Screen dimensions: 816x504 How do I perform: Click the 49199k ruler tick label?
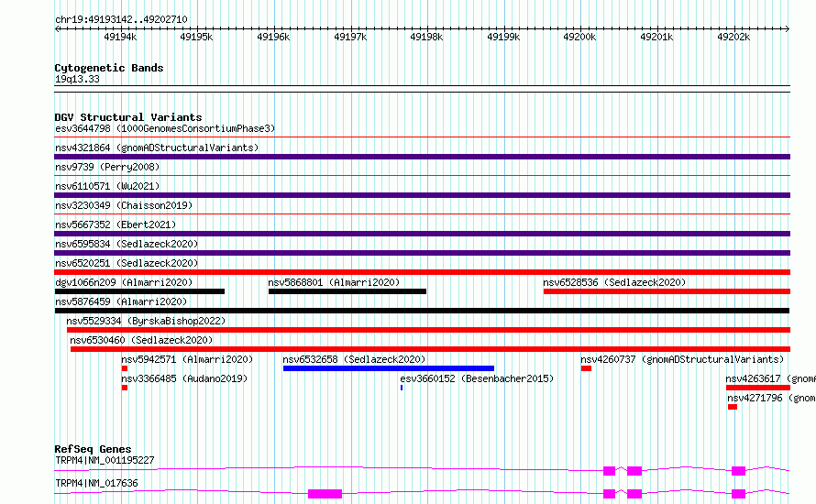pos(503,37)
